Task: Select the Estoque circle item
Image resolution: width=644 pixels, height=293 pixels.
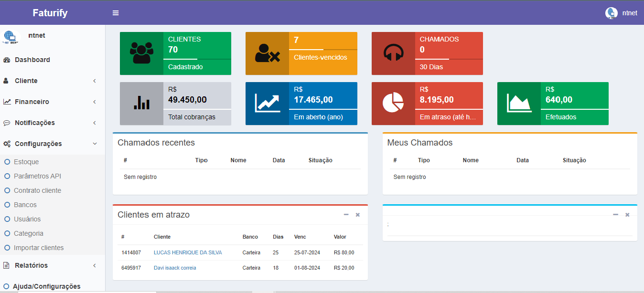Action: (x=26, y=162)
